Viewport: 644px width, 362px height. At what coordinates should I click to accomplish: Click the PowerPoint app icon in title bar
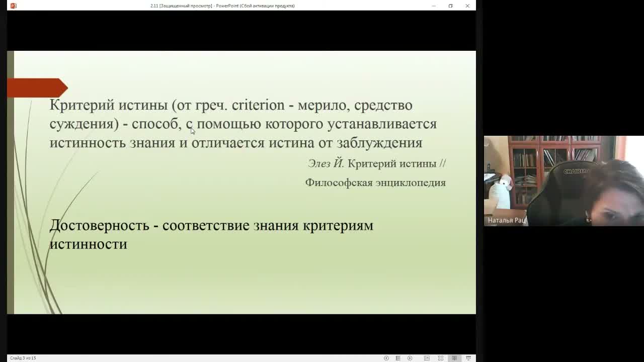(x=13, y=6)
